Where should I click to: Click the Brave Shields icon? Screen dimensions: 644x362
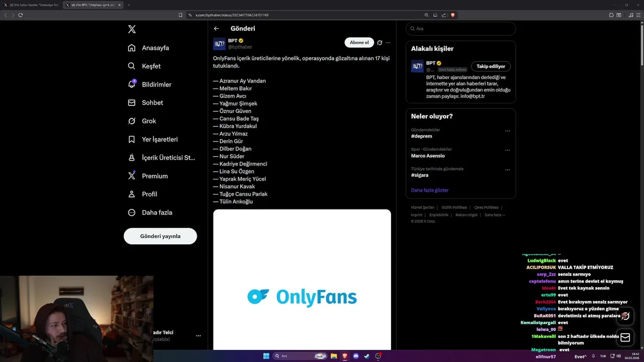click(453, 15)
